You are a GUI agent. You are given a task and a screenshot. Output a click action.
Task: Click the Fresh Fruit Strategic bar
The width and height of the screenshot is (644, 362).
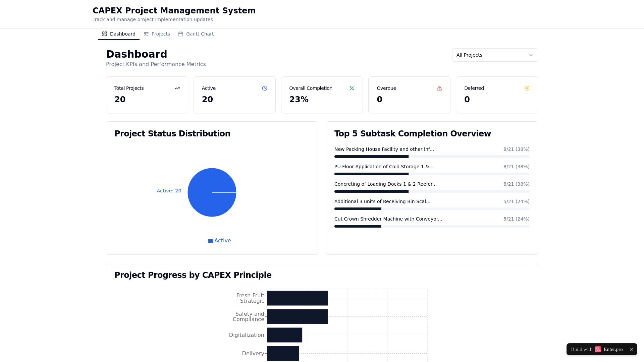(297, 298)
